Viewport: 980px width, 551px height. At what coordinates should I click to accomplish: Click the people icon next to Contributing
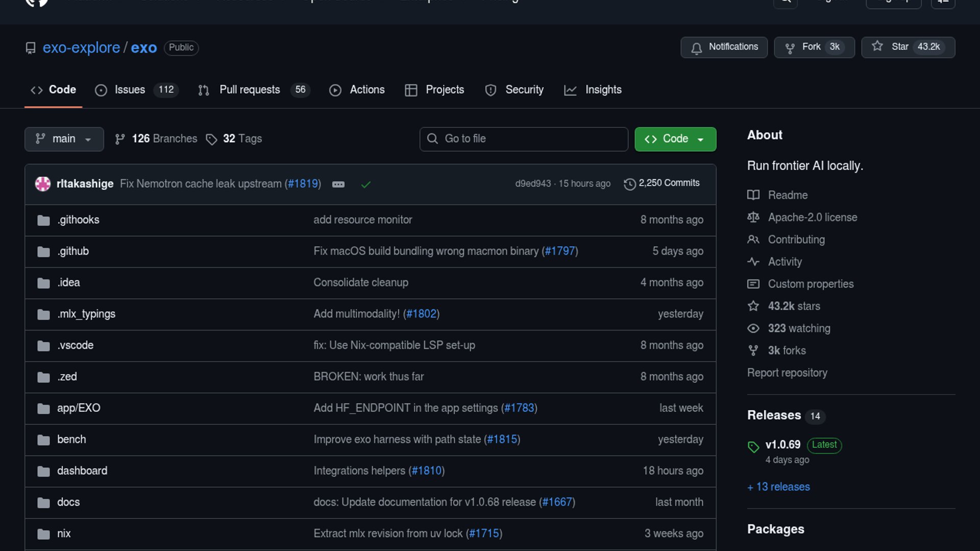[753, 239]
